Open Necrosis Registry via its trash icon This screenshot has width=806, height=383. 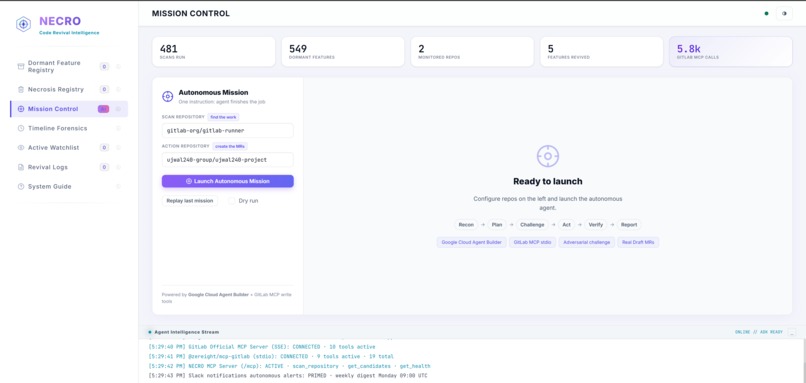pyautogui.click(x=21, y=89)
